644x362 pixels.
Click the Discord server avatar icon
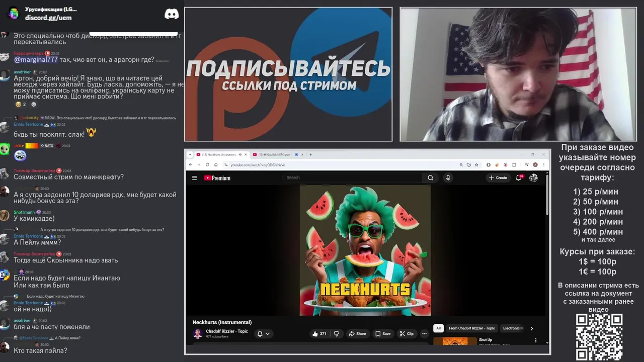(14, 13)
